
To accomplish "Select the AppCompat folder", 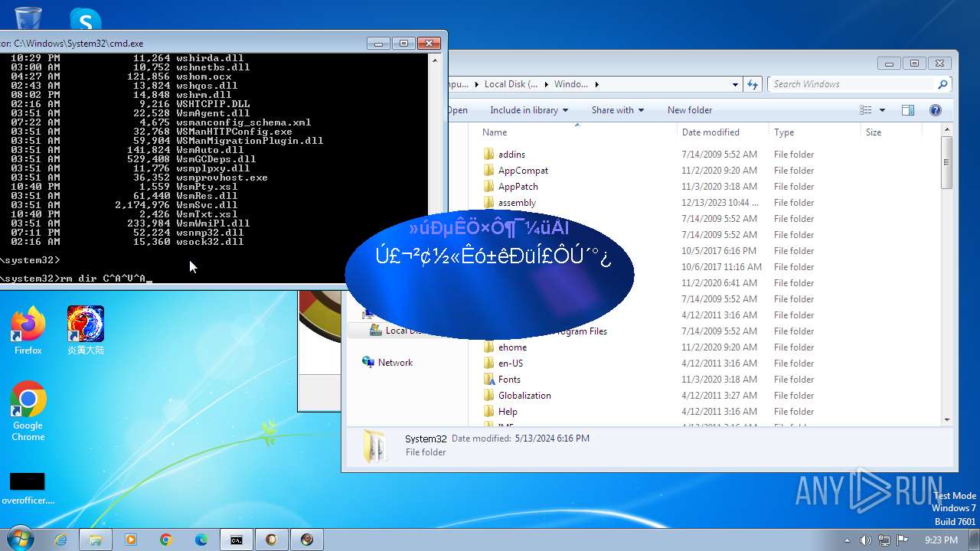I will pyautogui.click(x=523, y=171).
